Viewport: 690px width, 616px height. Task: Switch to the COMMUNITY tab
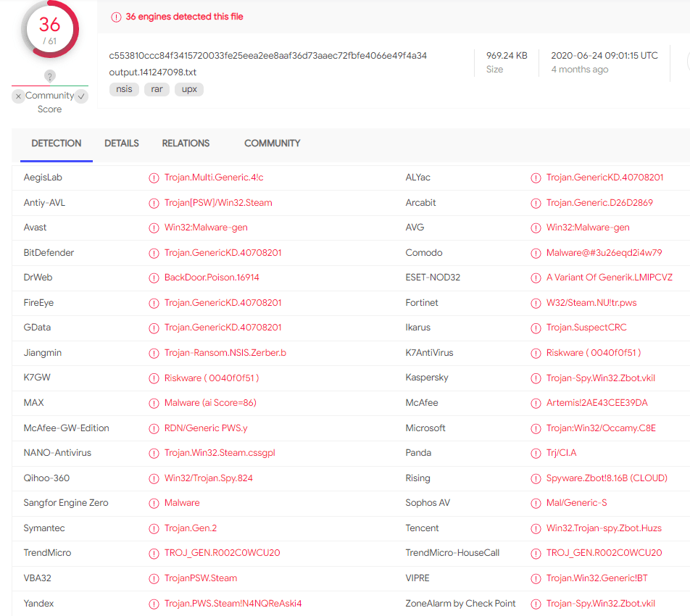point(273,143)
